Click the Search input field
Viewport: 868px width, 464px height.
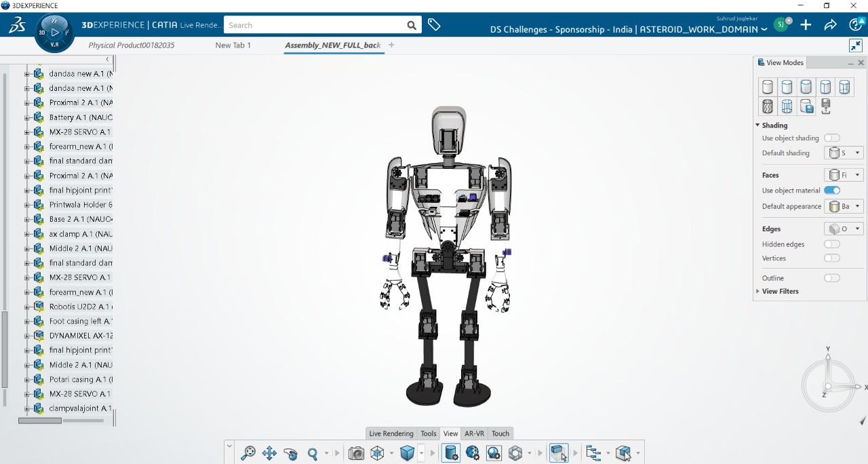tap(315, 25)
